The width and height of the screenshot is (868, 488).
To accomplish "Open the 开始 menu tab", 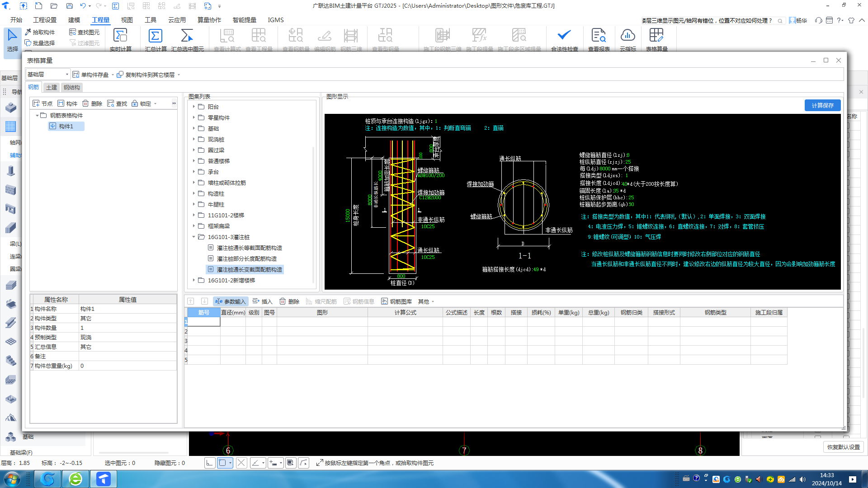I will point(16,20).
